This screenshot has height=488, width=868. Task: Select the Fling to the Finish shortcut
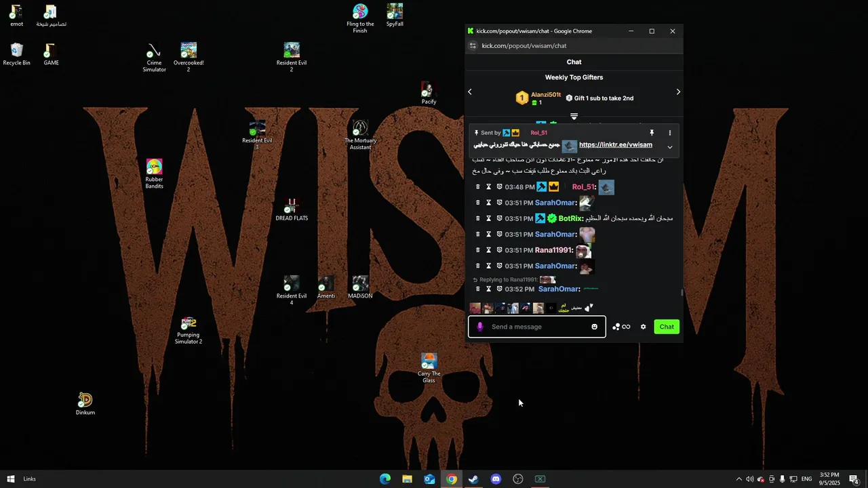pyautogui.click(x=360, y=19)
